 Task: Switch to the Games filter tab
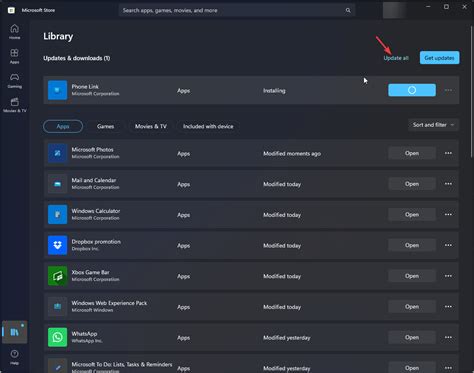(x=105, y=126)
